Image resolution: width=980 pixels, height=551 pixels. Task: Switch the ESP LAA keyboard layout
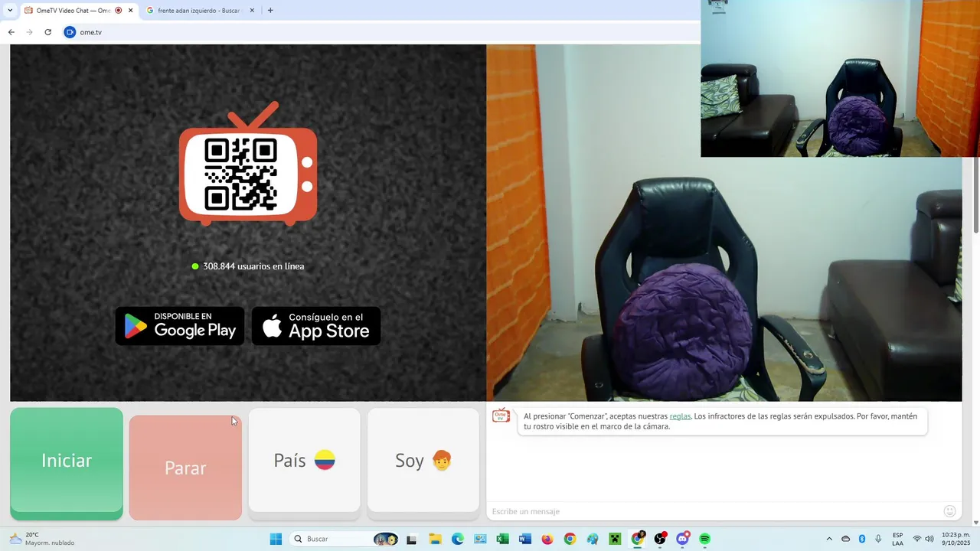pos(897,539)
